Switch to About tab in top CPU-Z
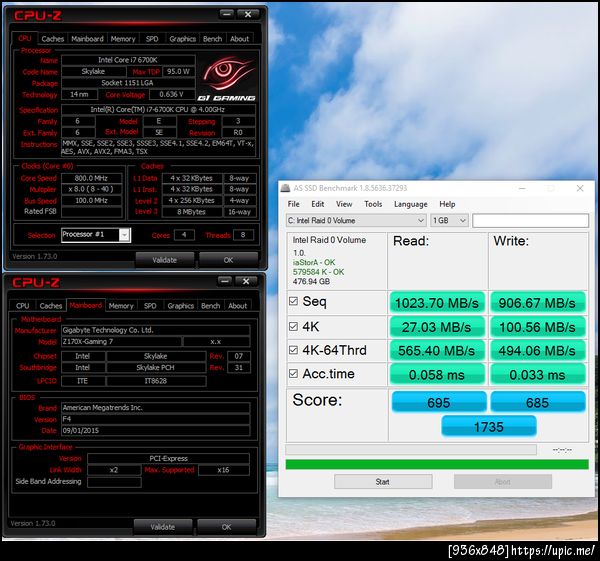The image size is (600, 561). (240, 39)
